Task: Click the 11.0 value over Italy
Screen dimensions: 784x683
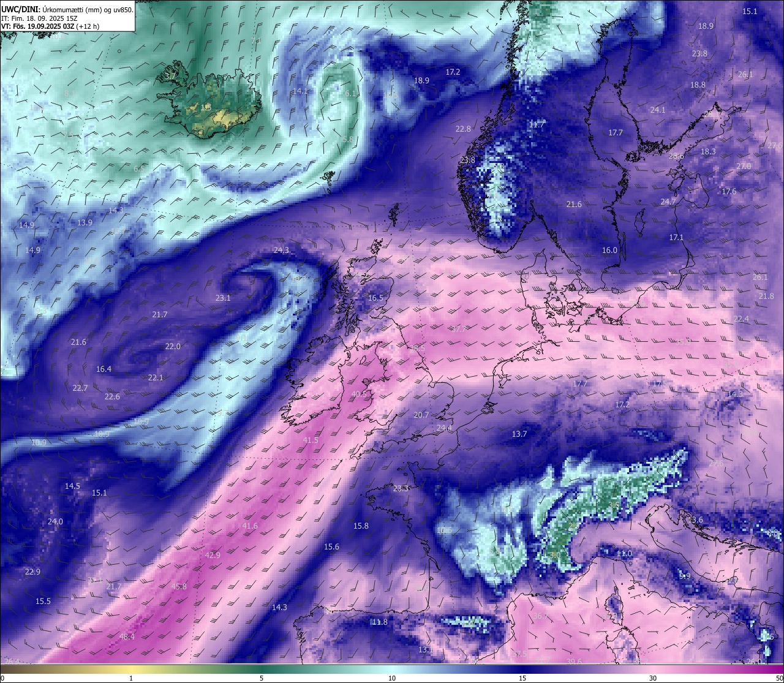Action: [624, 553]
